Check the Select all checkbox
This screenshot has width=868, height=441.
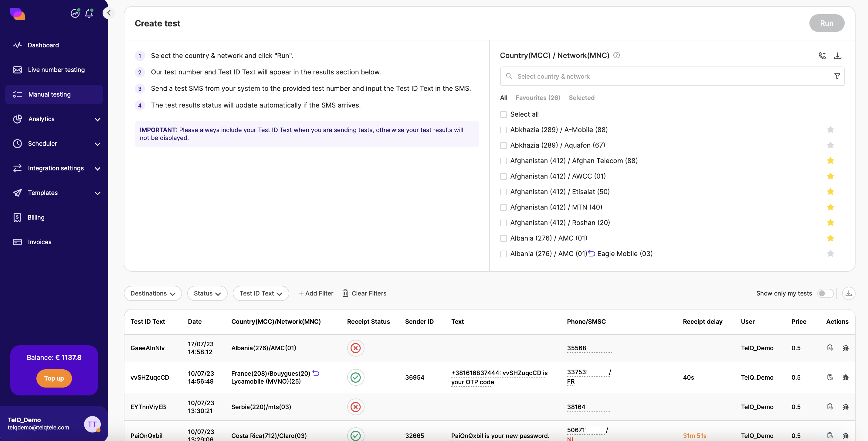[x=504, y=115]
